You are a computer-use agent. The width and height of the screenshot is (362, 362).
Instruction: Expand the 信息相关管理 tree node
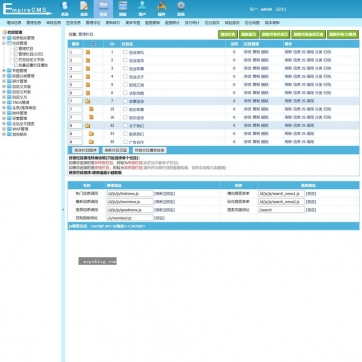click(4, 38)
